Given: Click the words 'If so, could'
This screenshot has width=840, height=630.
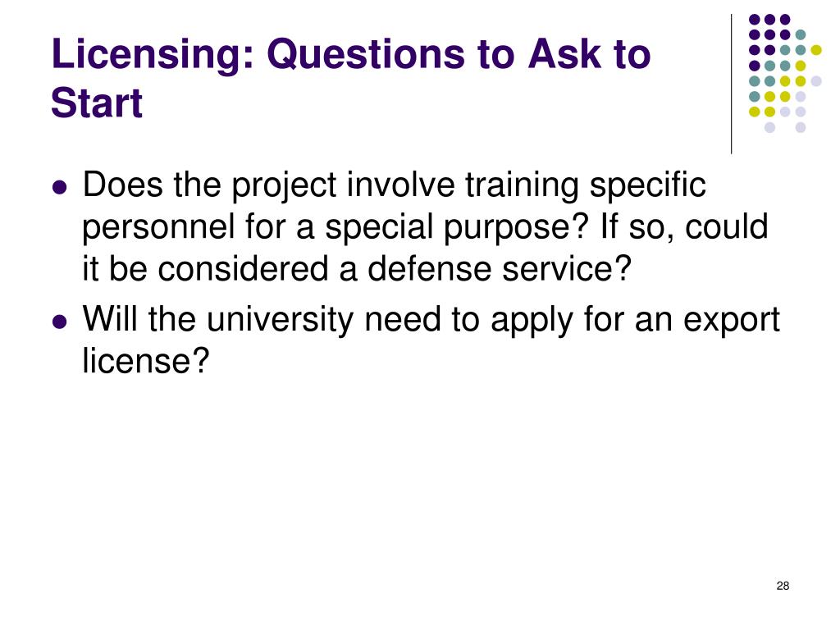Looking at the screenshot, I should [684, 226].
